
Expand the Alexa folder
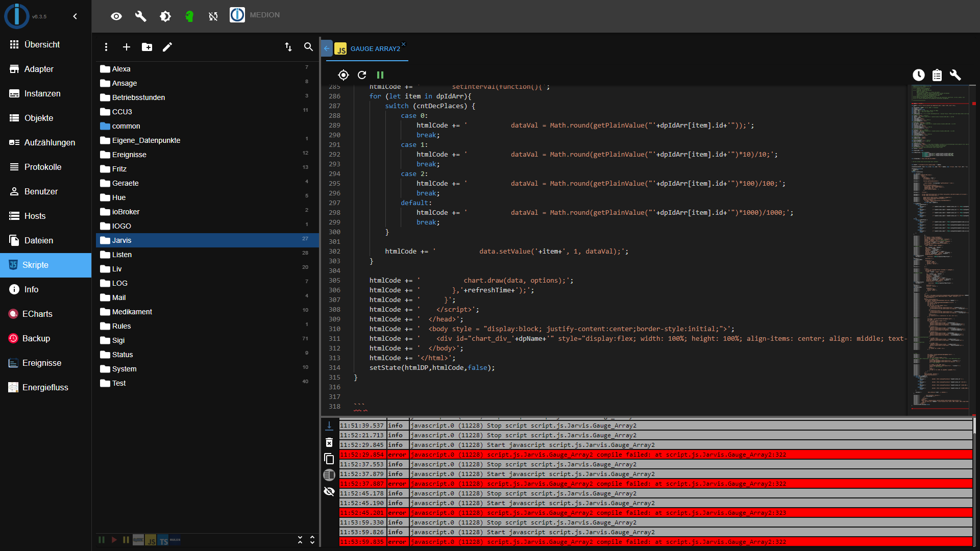(207, 69)
